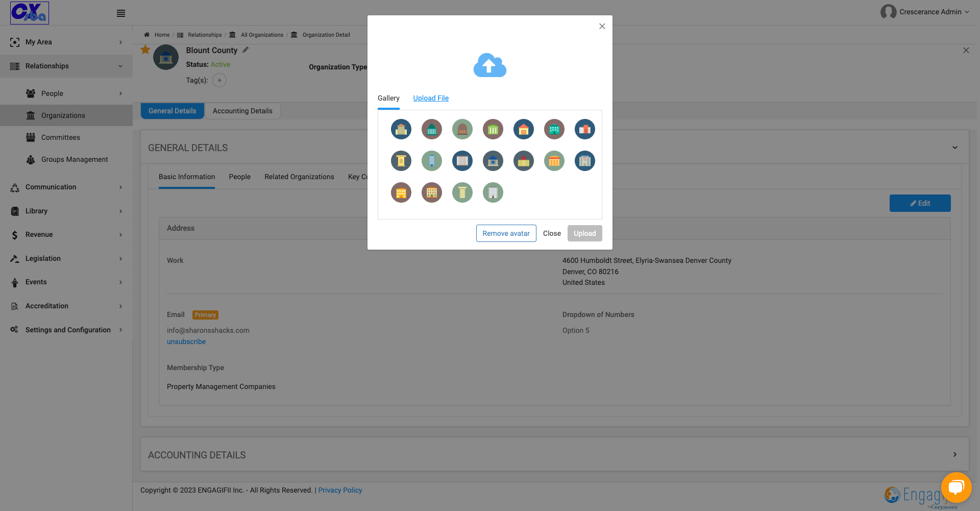This screenshot has width=980, height=511.
Task: Choose the yellow barn with red top avatar
Action: 524,161
